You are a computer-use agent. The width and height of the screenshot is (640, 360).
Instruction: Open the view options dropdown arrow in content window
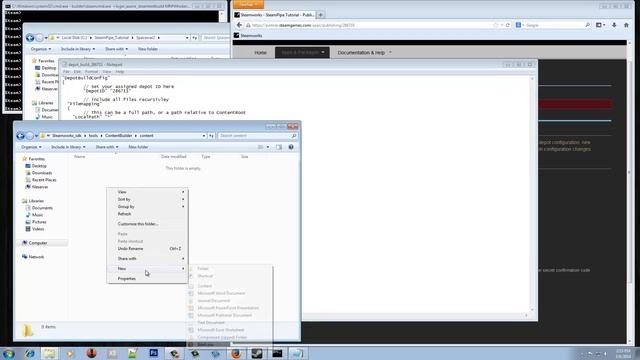[268, 147]
